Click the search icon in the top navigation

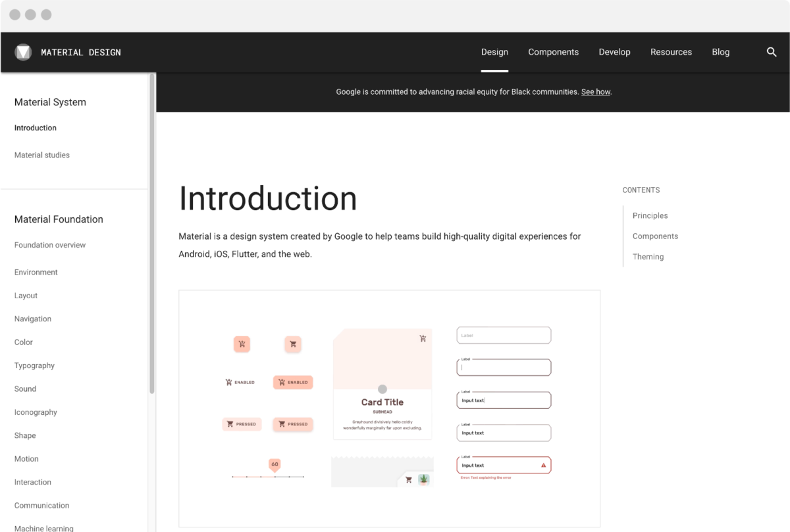click(x=771, y=51)
